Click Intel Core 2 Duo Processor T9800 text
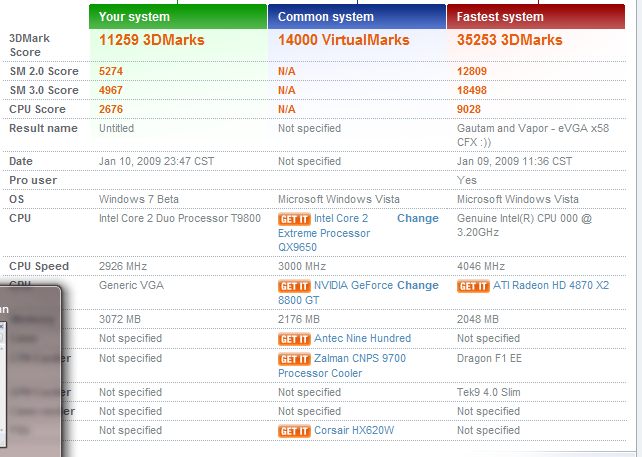The image size is (642, 457). pos(180,218)
